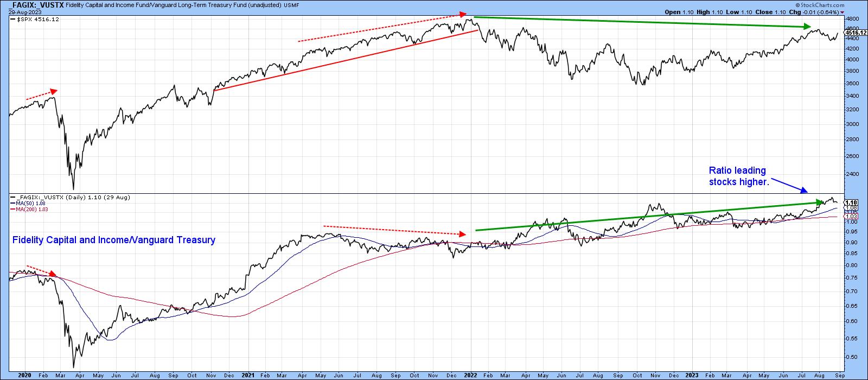Click the USMF label in the header
This screenshot has width=868, height=380.
291,5
